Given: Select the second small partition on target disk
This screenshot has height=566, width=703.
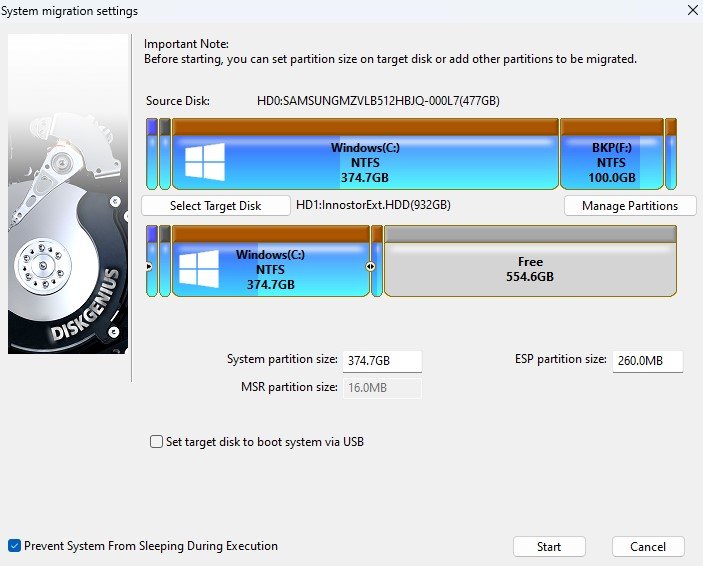Looking at the screenshot, I should pos(165,261).
